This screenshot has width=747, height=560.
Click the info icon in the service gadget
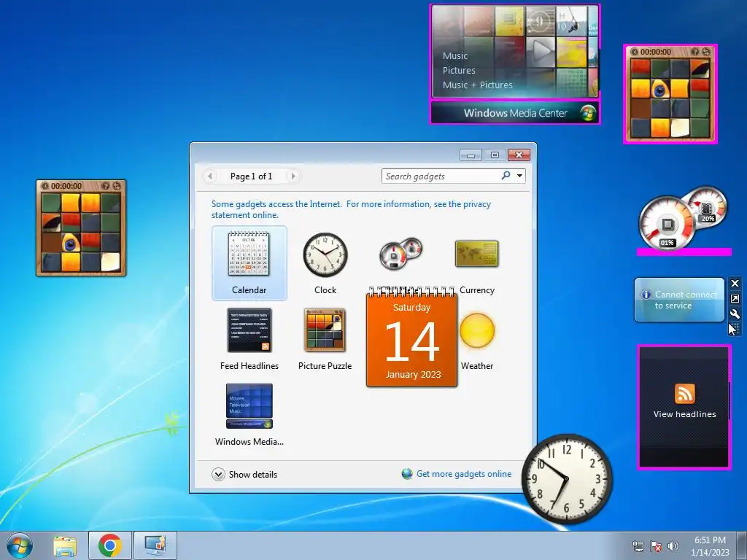coord(646,295)
